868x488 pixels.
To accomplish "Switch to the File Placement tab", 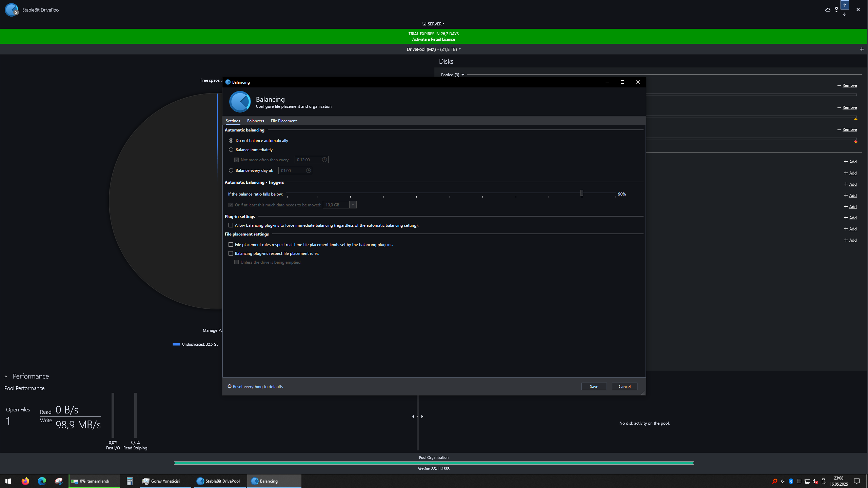I will [284, 121].
